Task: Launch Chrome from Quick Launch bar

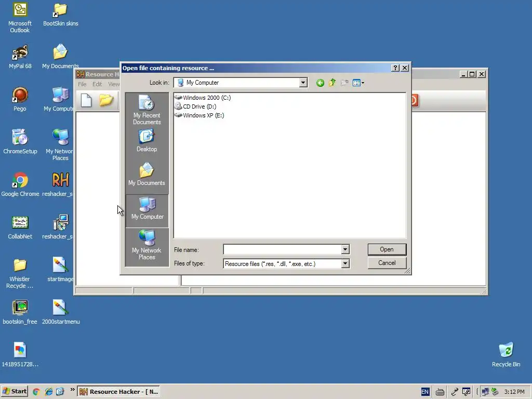Action: 36,392
